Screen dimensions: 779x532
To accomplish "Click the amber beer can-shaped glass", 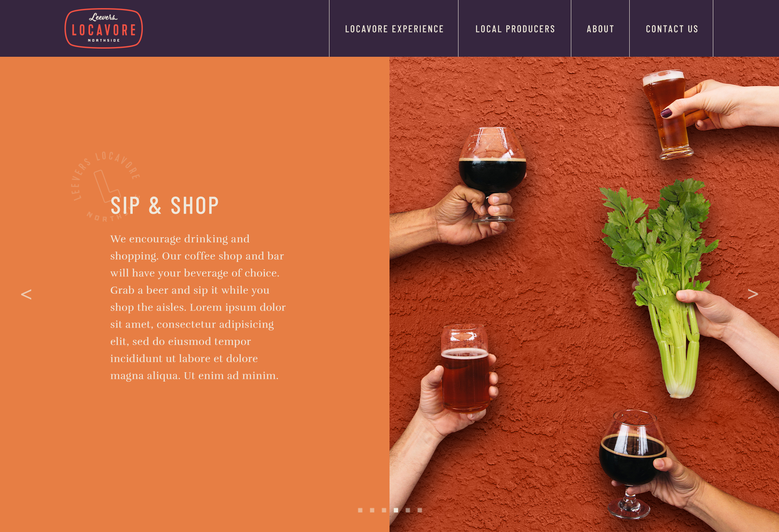I will pos(465,368).
